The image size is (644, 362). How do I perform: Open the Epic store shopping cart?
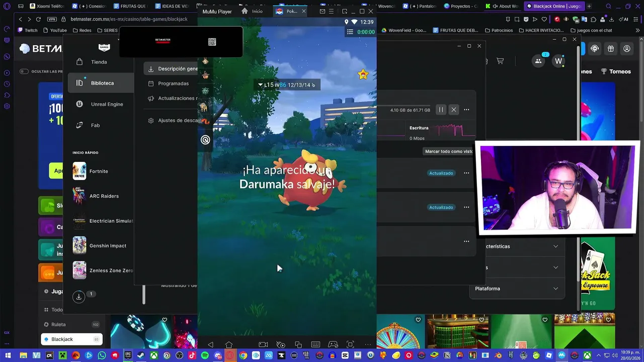point(500,61)
